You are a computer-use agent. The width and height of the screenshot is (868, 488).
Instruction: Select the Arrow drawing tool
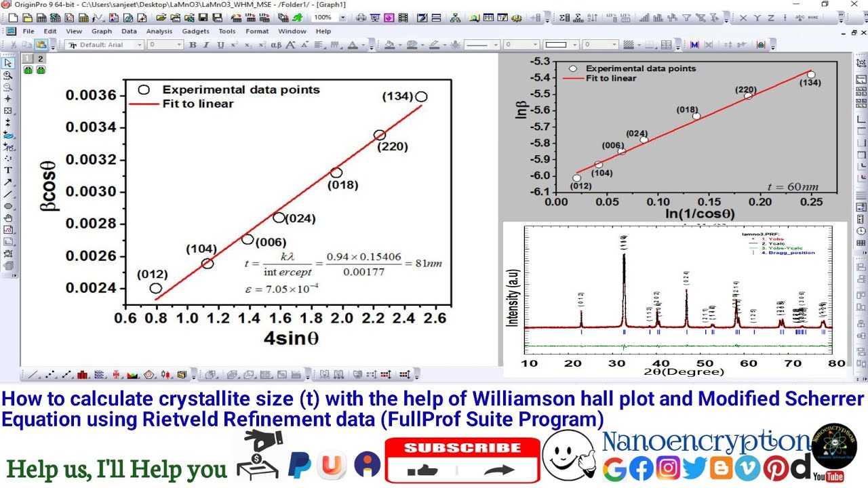(x=8, y=182)
